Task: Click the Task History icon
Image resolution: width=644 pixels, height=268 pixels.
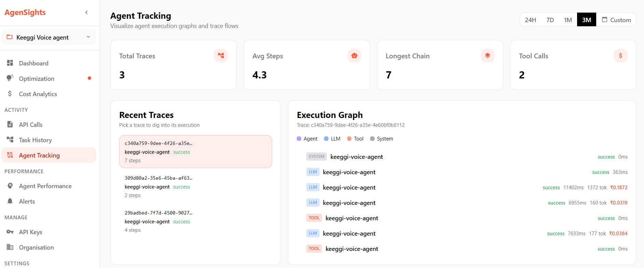Action: point(10,139)
